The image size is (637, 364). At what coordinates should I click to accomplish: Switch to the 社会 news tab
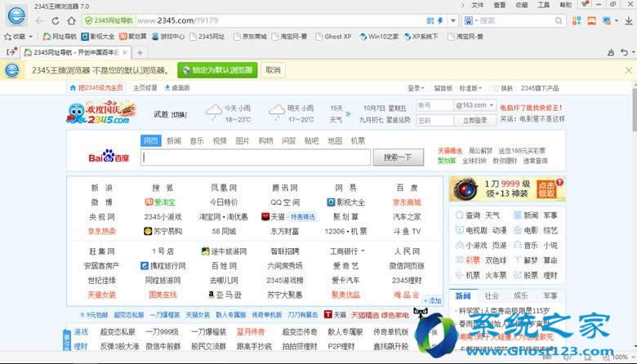point(492,295)
